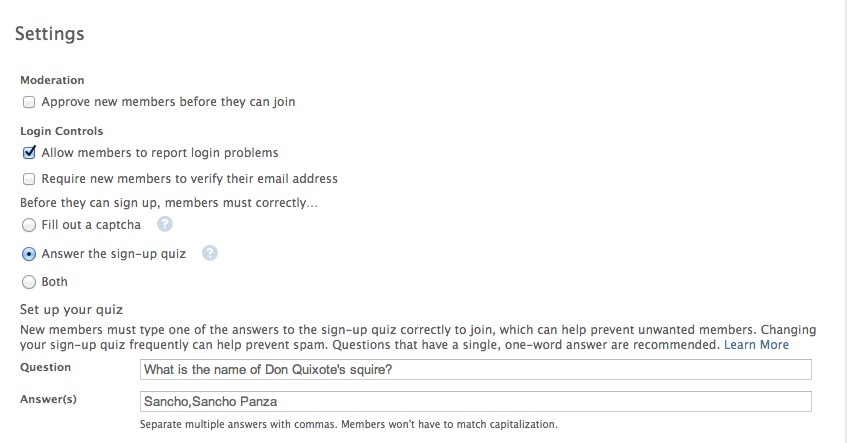Viewport: 847px width, 443px height.
Task: Select the Fill out a captcha radio button
Action: tap(29, 225)
